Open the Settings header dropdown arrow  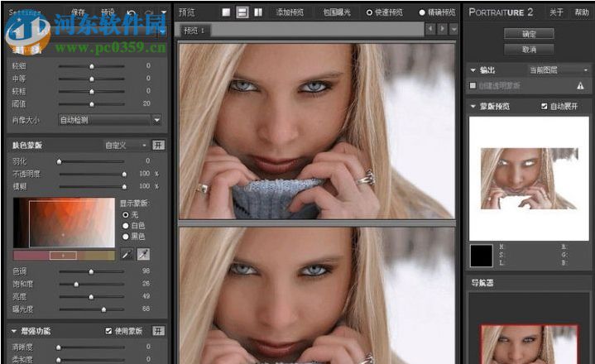tap(164, 13)
